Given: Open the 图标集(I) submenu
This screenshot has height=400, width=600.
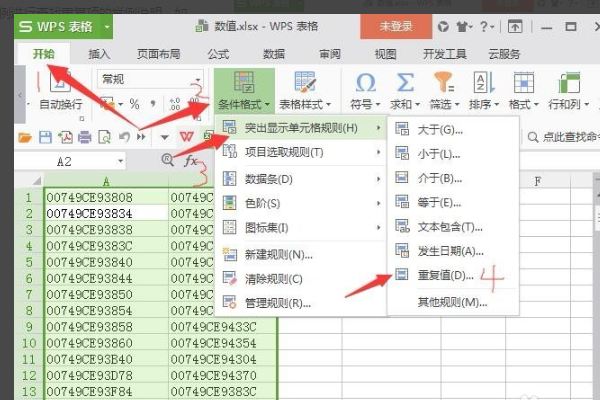Looking at the screenshot, I should tap(300, 228).
